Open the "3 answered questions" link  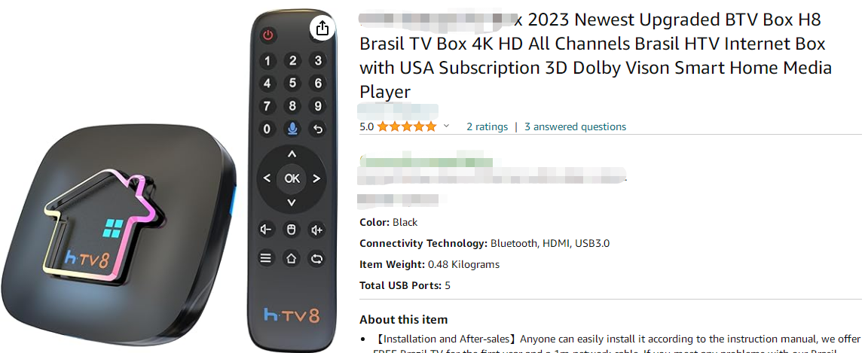pyautogui.click(x=575, y=126)
